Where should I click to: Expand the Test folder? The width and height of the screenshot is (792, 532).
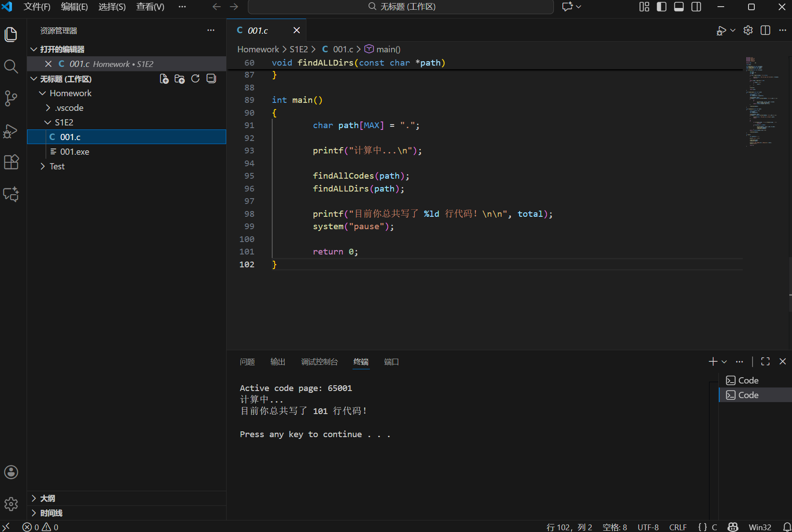click(x=57, y=166)
